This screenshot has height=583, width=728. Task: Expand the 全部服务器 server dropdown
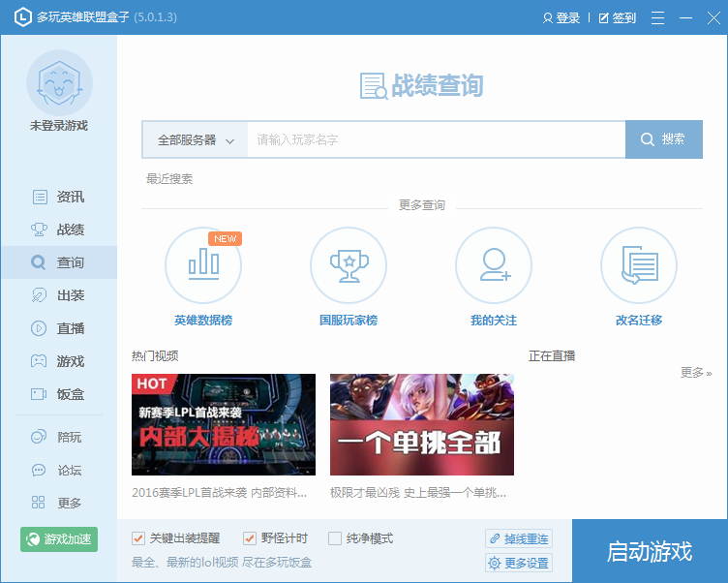[196, 140]
